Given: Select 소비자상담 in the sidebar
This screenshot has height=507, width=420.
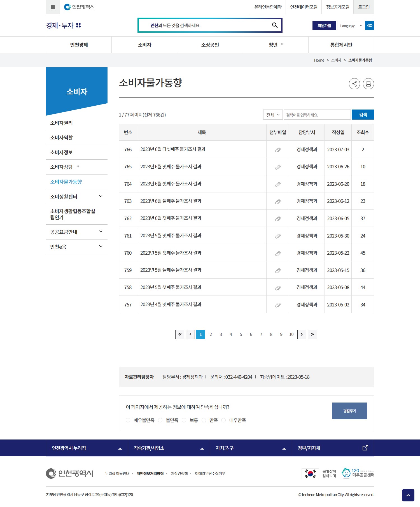Looking at the screenshot, I should (x=77, y=167).
